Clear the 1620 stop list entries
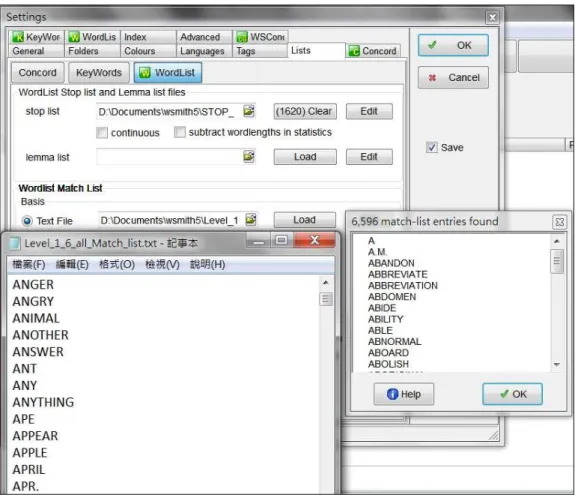The width and height of the screenshot is (575, 495). click(305, 111)
